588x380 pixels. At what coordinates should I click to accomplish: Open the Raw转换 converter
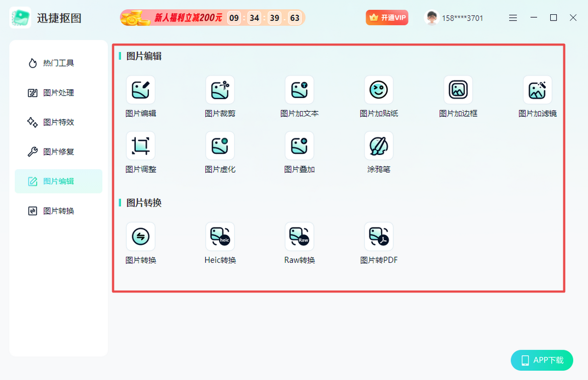pos(299,237)
